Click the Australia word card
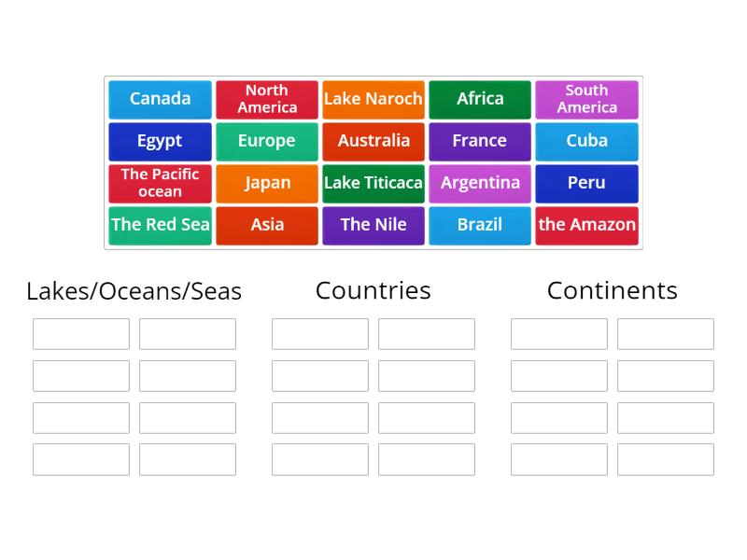The width and height of the screenshot is (747, 560). pos(373,141)
